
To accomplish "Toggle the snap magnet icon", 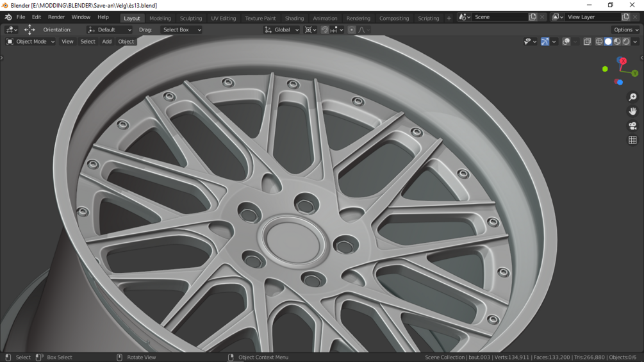I will point(324,29).
